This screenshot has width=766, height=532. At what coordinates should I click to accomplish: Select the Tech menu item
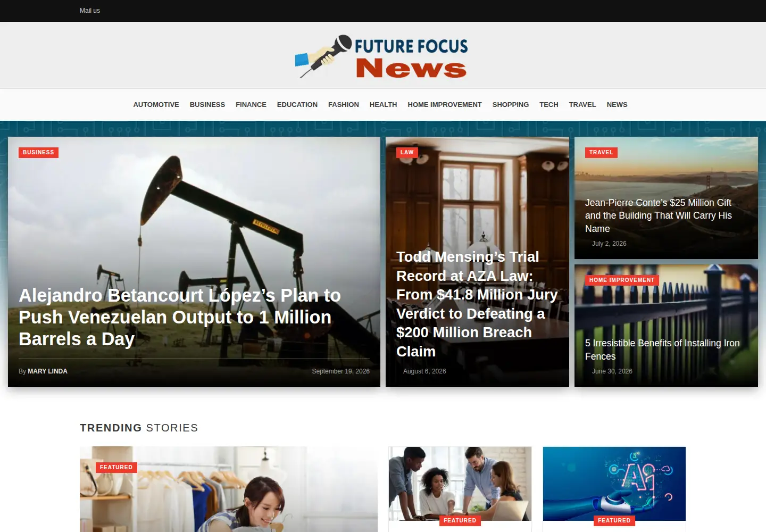(x=549, y=105)
